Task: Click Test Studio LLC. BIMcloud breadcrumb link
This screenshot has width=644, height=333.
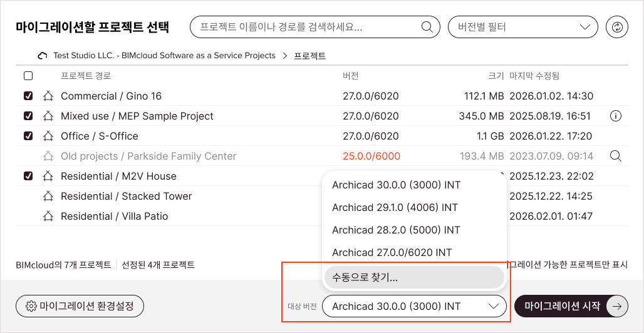Action: (x=164, y=56)
